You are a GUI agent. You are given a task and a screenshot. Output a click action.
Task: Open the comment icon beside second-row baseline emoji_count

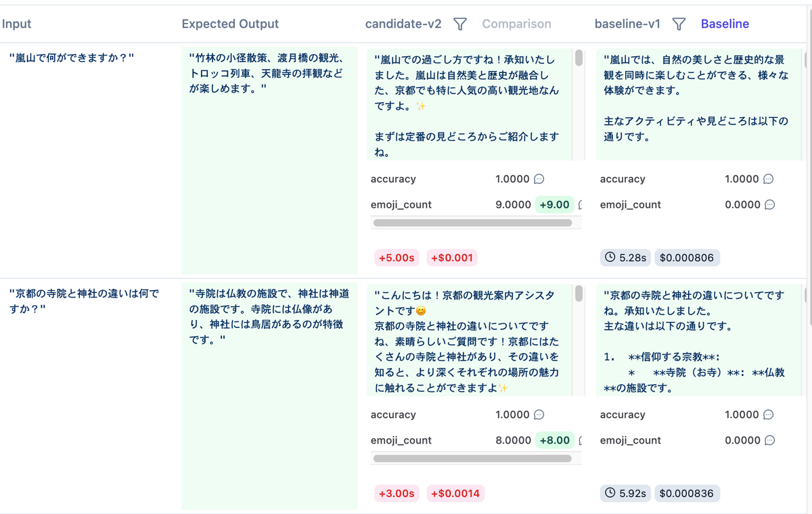pyautogui.click(x=770, y=440)
